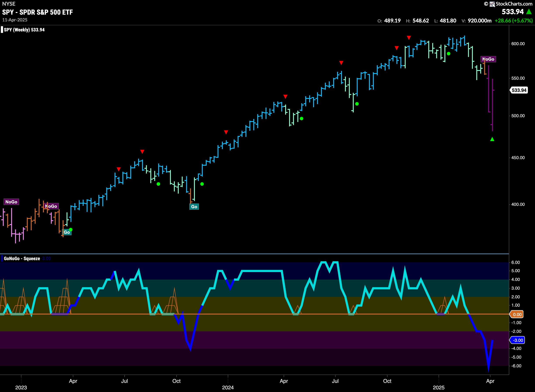Click the Go label at the March 2023 low

(67, 232)
